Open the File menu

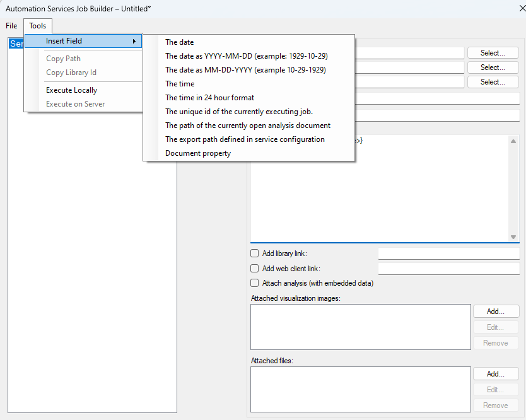point(11,26)
